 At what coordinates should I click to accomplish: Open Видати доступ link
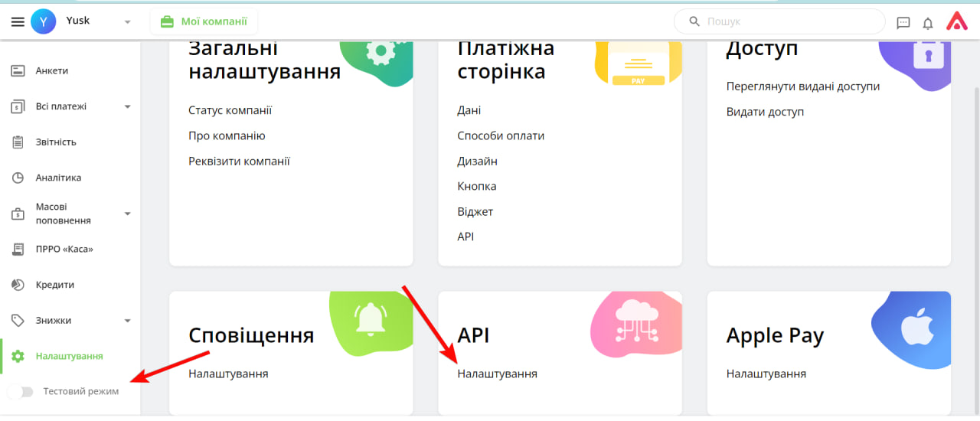(765, 112)
